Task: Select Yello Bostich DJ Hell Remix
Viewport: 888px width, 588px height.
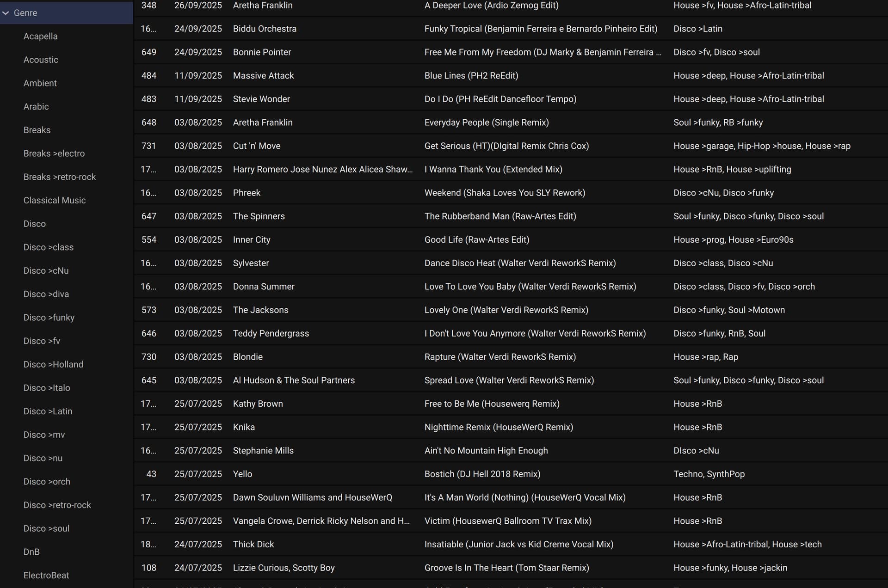Action: 482,474
